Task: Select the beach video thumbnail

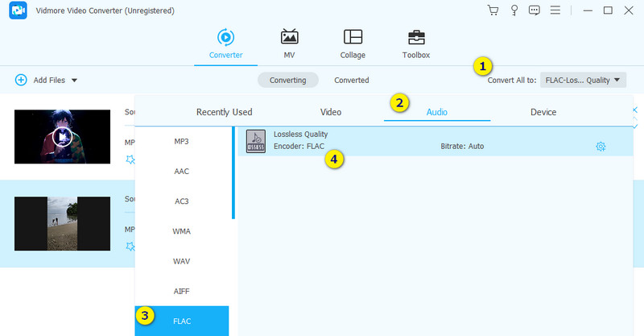Action: pyautogui.click(x=62, y=223)
